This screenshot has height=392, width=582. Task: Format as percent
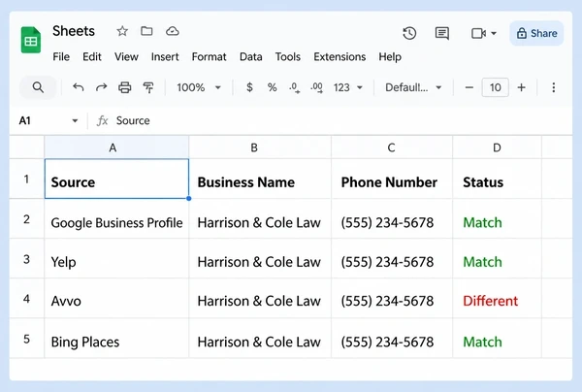point(272,87)
